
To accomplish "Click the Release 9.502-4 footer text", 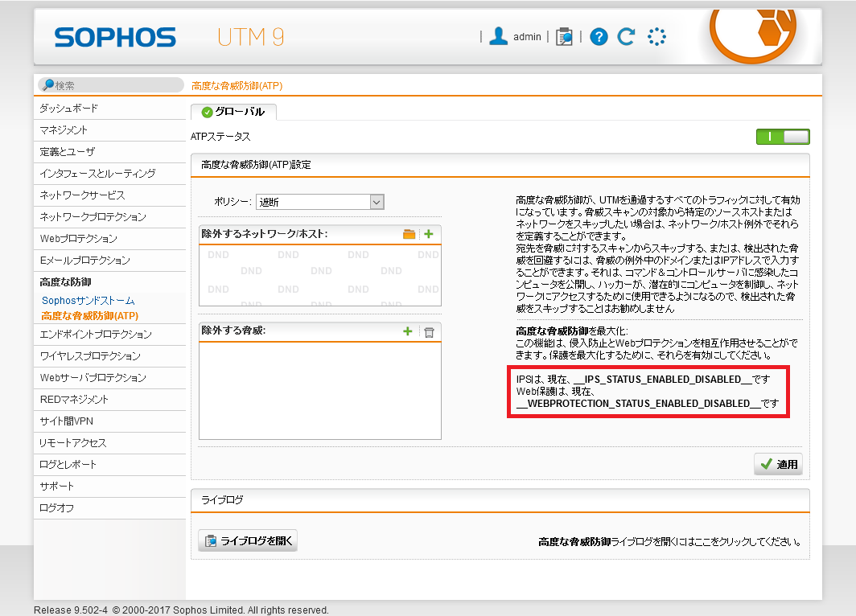I will pyautogui.click(x=181, y=610).
